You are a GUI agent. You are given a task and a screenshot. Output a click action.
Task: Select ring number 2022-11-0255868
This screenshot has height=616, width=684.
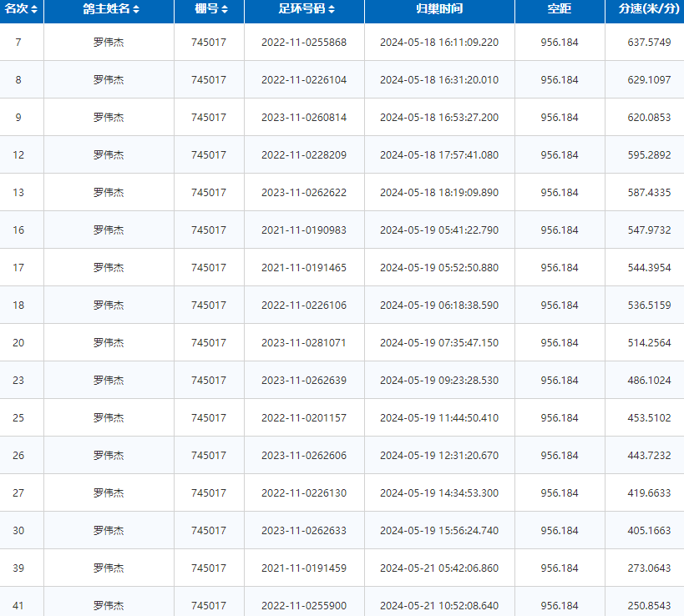(303, 43)
